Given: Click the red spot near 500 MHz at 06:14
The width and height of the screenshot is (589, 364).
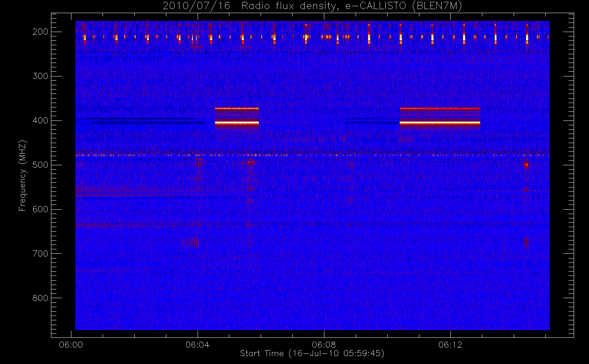Looking at the screenshot, I should coord(526,165).
